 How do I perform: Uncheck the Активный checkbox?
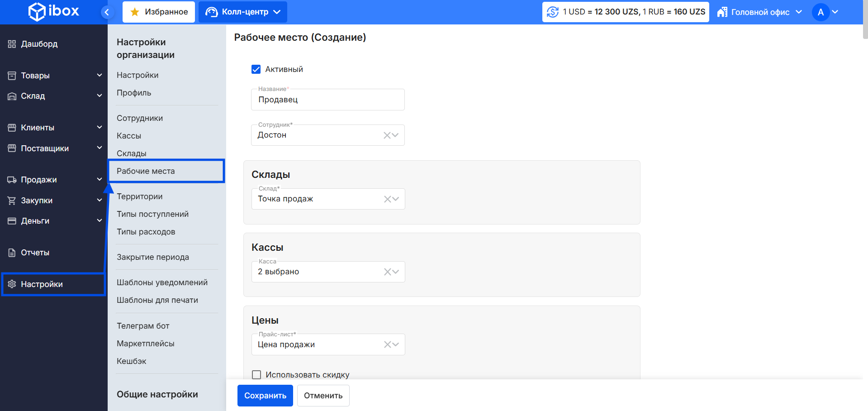click(256, 69)
